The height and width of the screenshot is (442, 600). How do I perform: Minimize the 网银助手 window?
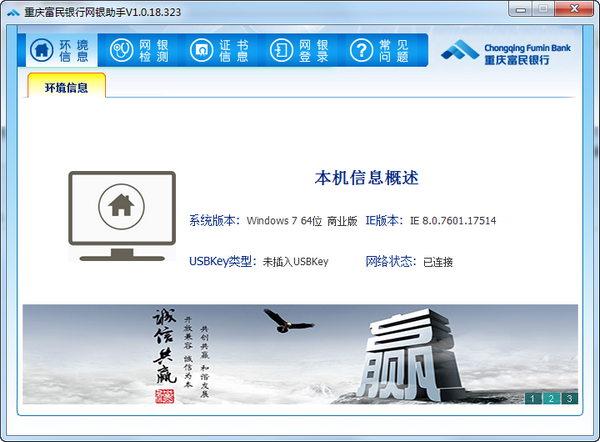(x=520, y=10)
